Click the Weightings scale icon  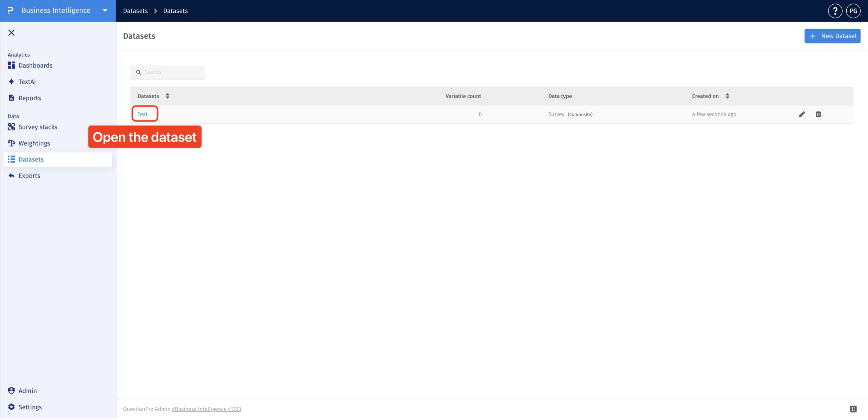click(x=11, y=143)
